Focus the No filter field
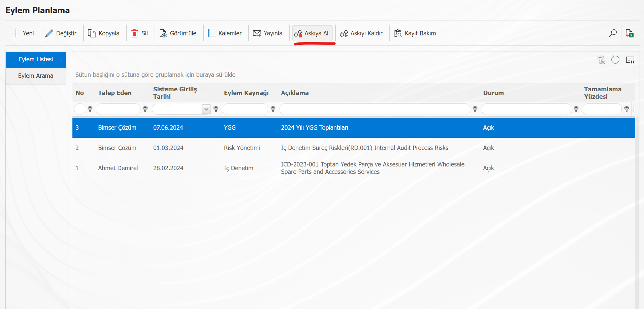The image size is (644, 309). click(x=79, y=109)
